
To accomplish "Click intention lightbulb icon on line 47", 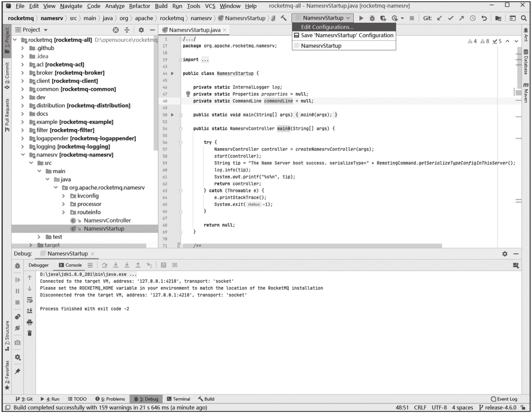I will pos(188,94).
